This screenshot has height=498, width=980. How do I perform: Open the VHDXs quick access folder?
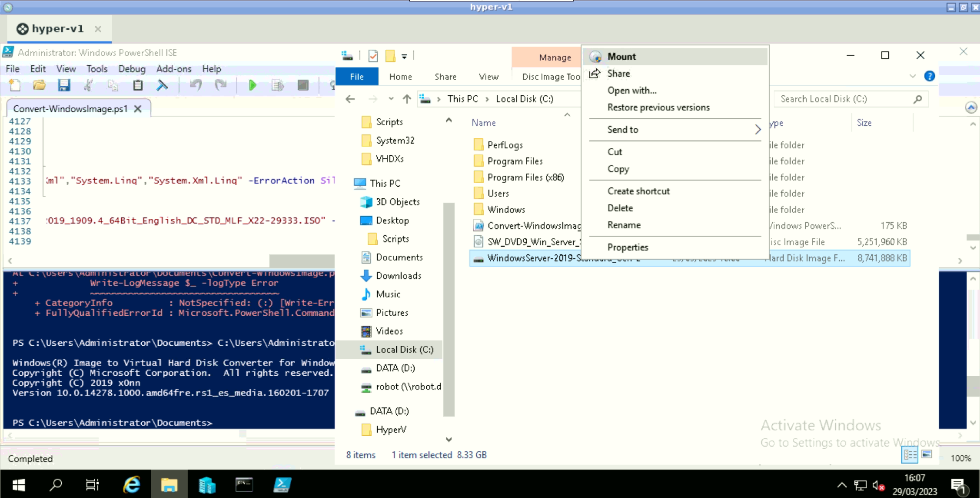(x=390, y=159)
